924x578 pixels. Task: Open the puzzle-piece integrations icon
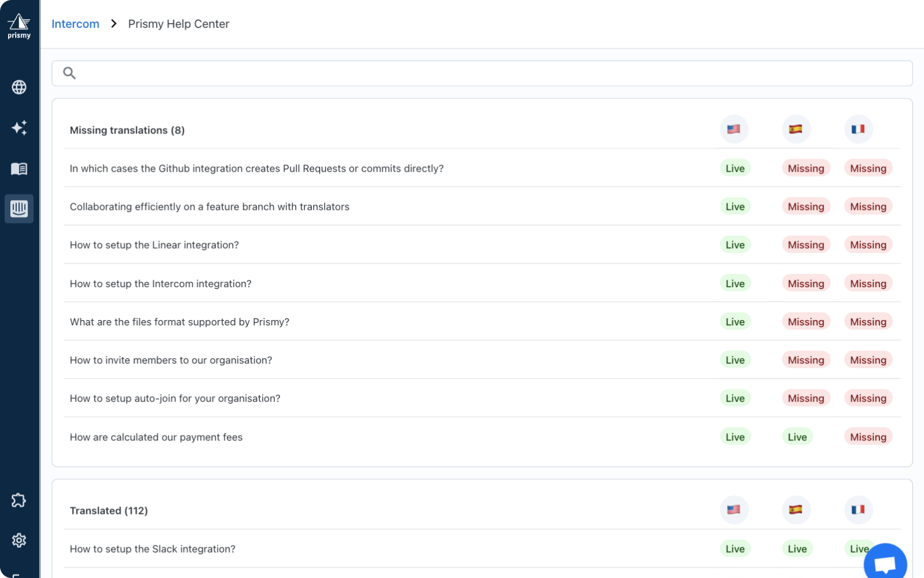pyautogui.click(x=19, y=500)
